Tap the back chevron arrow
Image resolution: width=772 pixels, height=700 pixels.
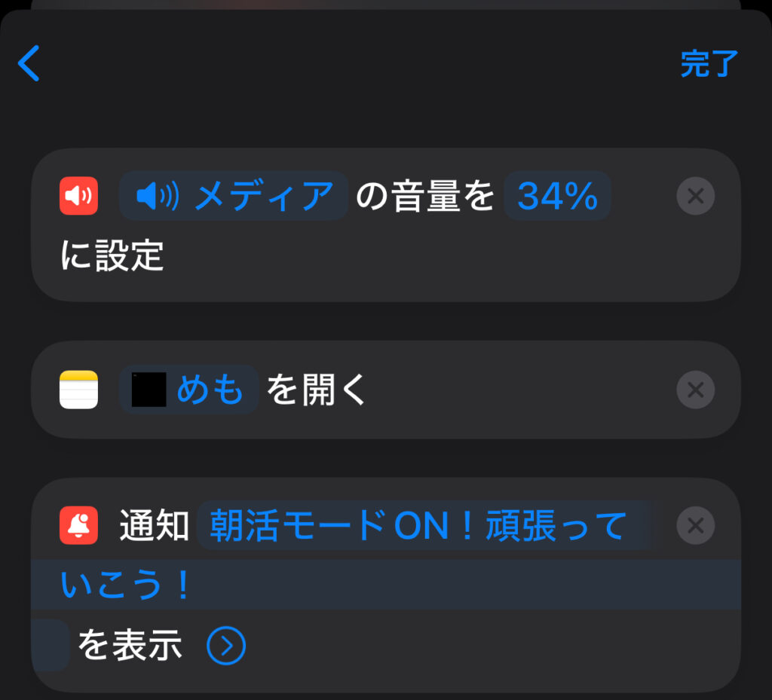pyautogui.click(x=29, y=63)
